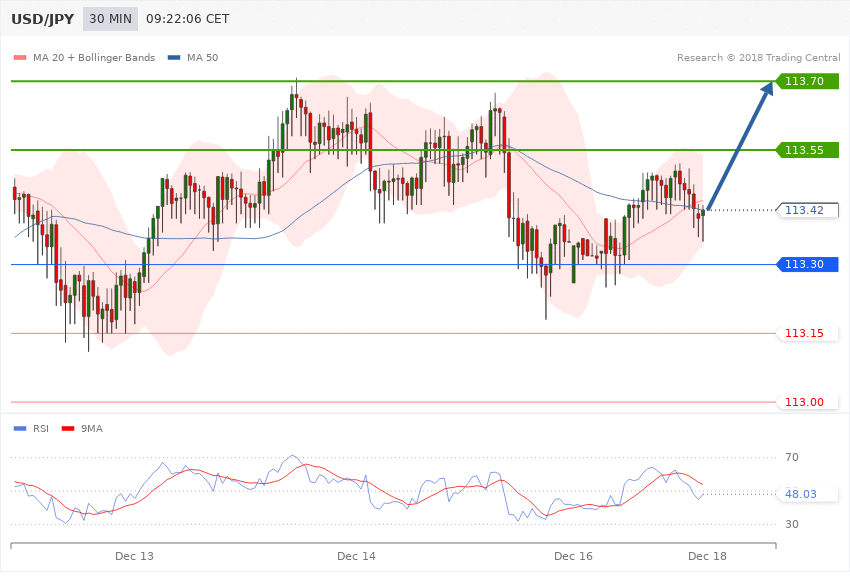Click the MA 50 legend label
The width and height of the screenshot is (850, 576).
202,57
